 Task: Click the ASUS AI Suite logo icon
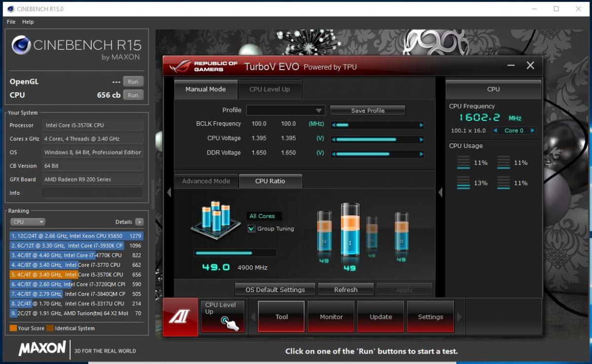point(180,317)
